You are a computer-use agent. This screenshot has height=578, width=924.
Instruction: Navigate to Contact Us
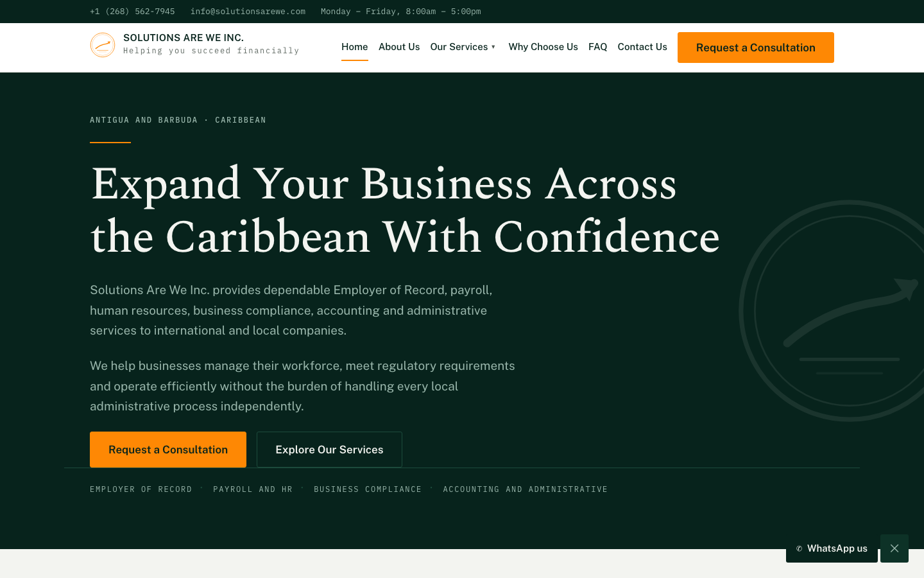click(x=642, y=47)
